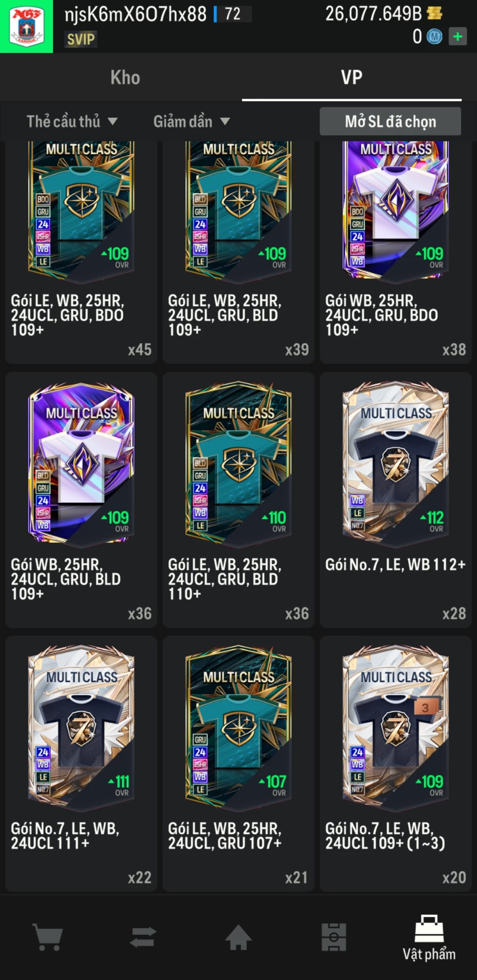Expand the Giảm dần sort dropdown
This screenshot has width=477, height=980.
[x=192, y=121]
